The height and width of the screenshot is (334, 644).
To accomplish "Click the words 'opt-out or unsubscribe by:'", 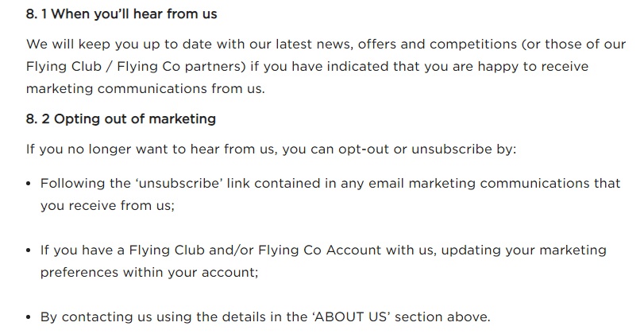I will pyautogui.click(x=427, y=150).
